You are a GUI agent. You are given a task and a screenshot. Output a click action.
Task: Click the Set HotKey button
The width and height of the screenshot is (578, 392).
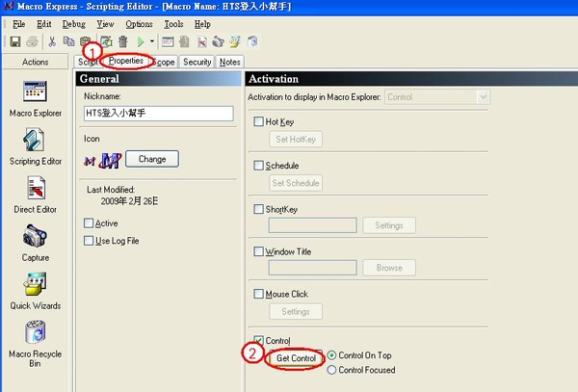click(x=296, y=140)
